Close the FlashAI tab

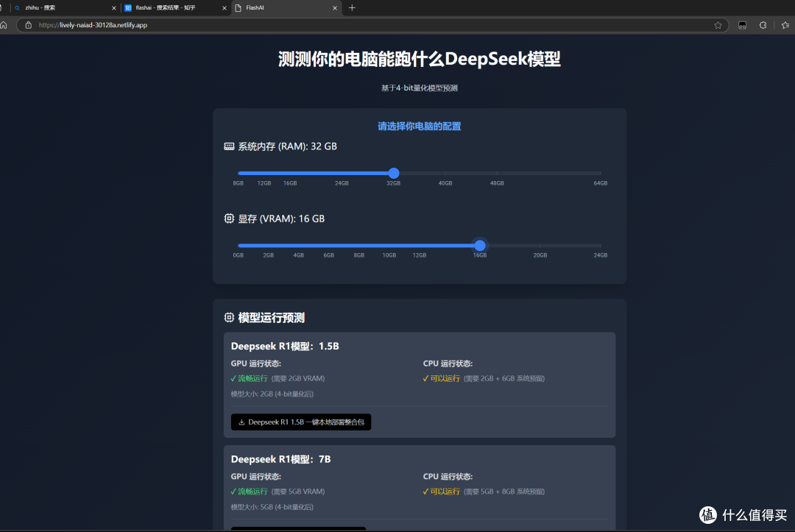pos(335,8)
